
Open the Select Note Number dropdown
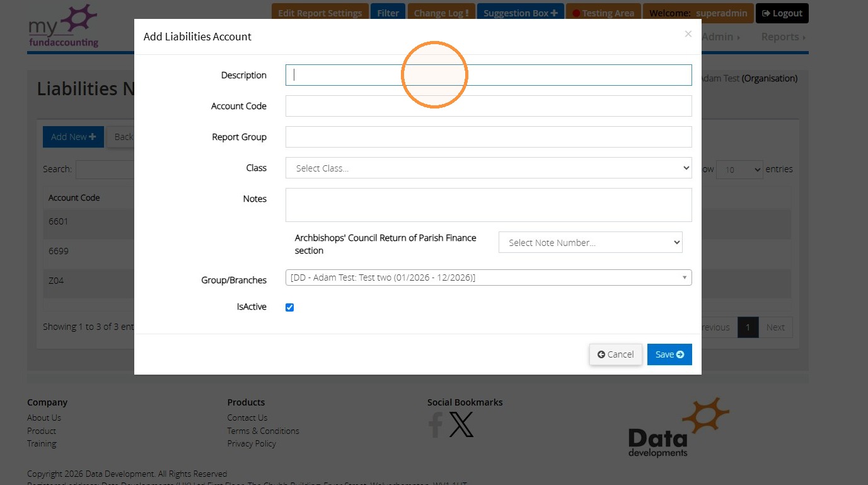590,243
